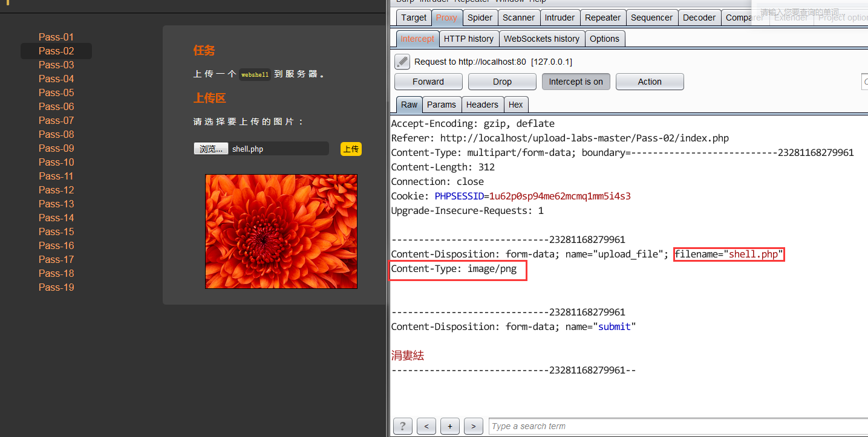Open the Pass-14 link

[x=56, y=218]
